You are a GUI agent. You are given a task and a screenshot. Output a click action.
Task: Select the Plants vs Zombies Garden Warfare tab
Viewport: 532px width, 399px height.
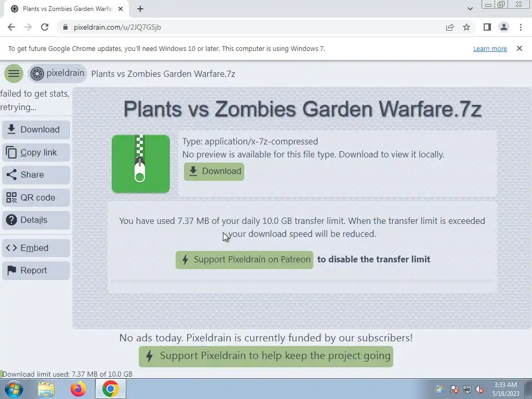pyautogui.click(x=66, y=9)
